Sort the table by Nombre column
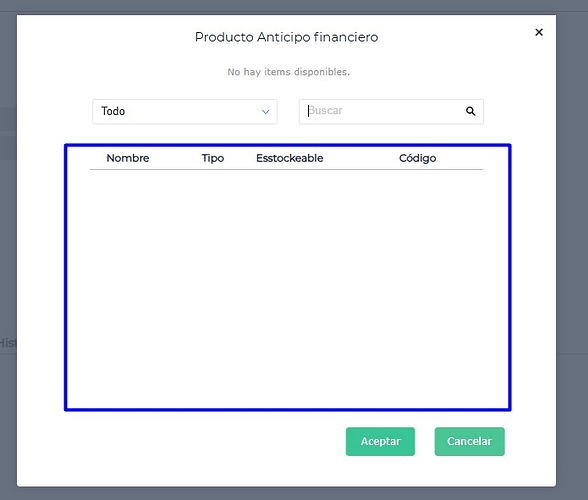 (x=128, y=158)
